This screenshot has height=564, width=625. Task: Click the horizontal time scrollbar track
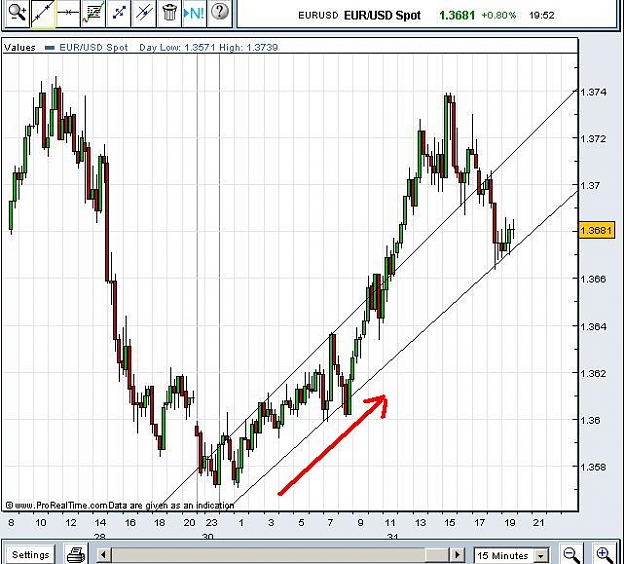pyautogui.click(x=280, y=555)
